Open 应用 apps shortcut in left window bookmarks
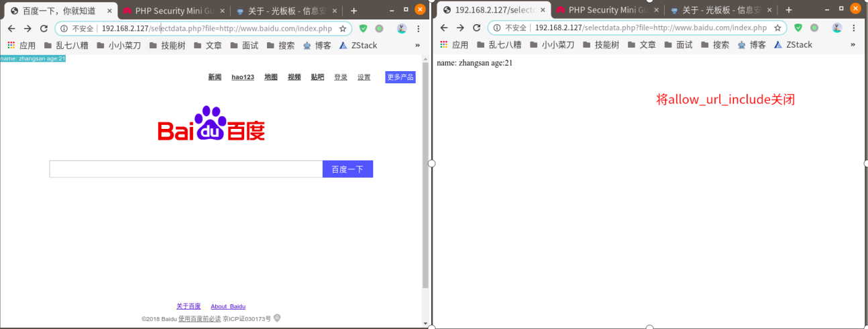Image resolution: width=868 pixels, height=329 pixels. click(x=21, y=45)
